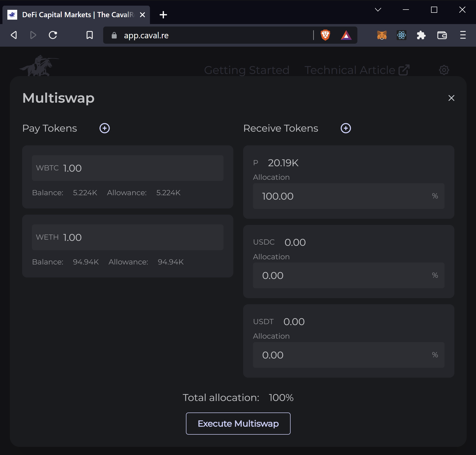Bookmark this page
This screenshot has width=476, height=455.
click(90, 35)
